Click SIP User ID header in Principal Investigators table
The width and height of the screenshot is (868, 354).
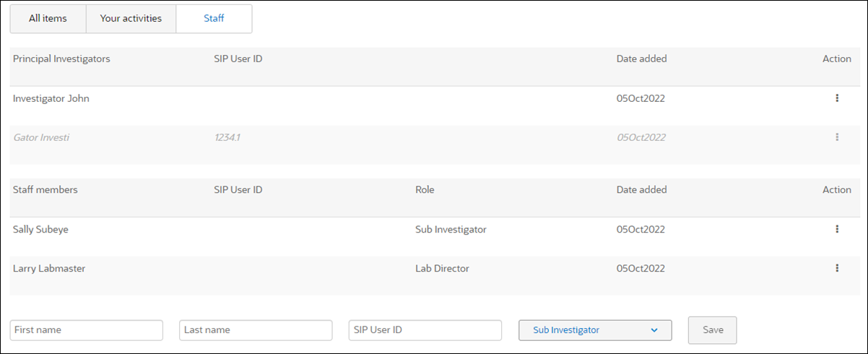pos(238,59)
